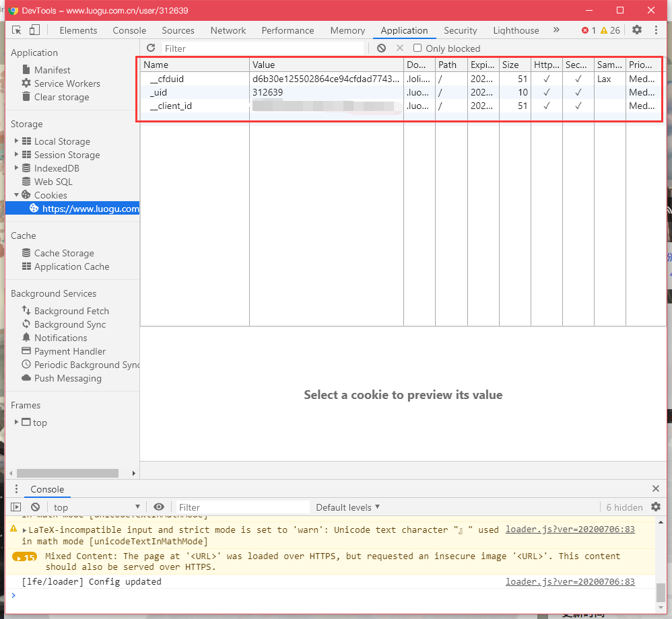Switch to the Network tab
This screenshot has height=619, width=672.
tap(228, 30)
